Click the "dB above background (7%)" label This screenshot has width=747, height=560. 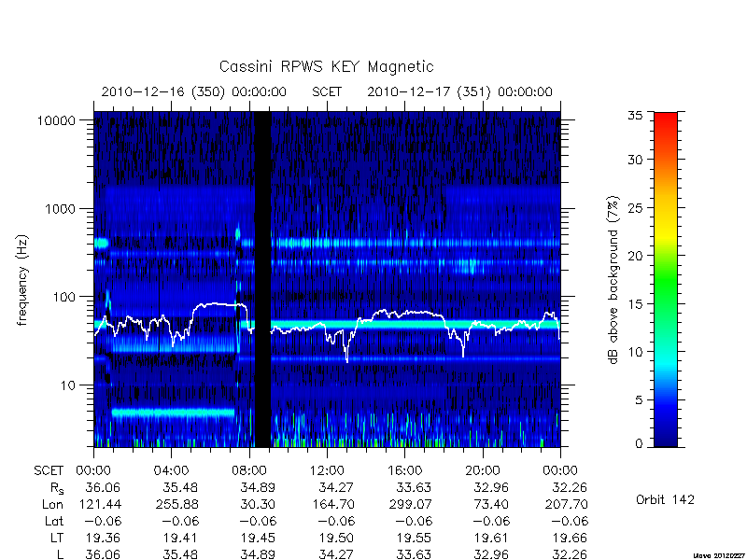(x=613, y=280)
